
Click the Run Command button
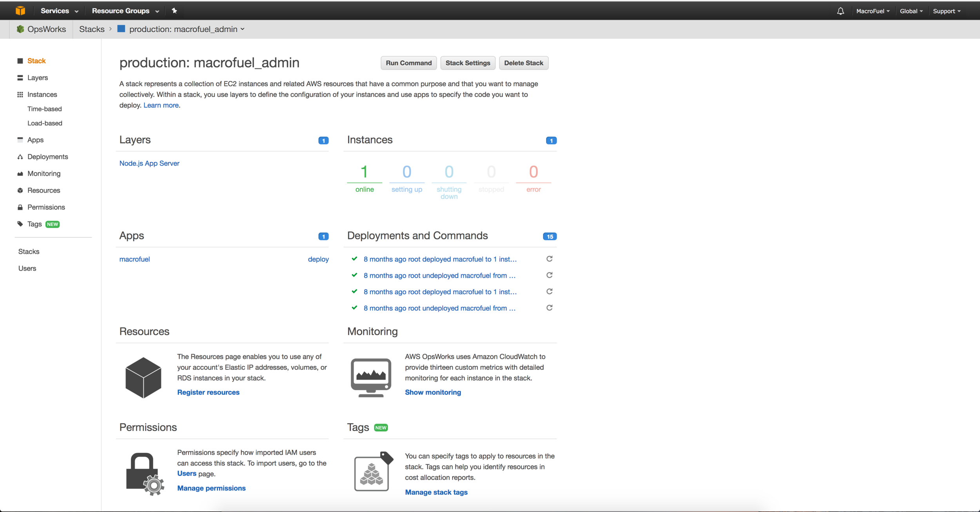click(408, 63)
